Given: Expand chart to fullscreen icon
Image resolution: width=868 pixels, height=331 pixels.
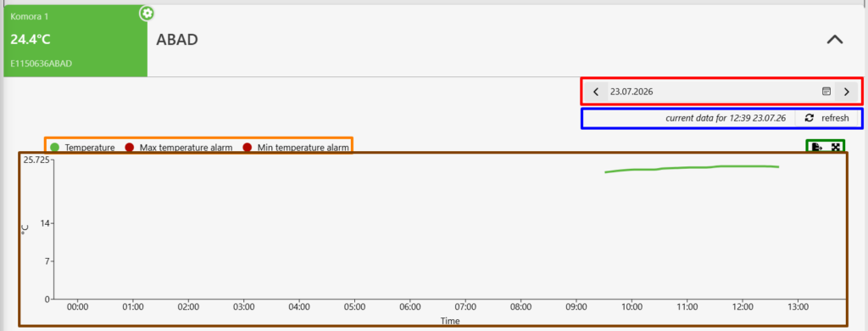Looking at the screenshot, I should click(x=836, y=147).
